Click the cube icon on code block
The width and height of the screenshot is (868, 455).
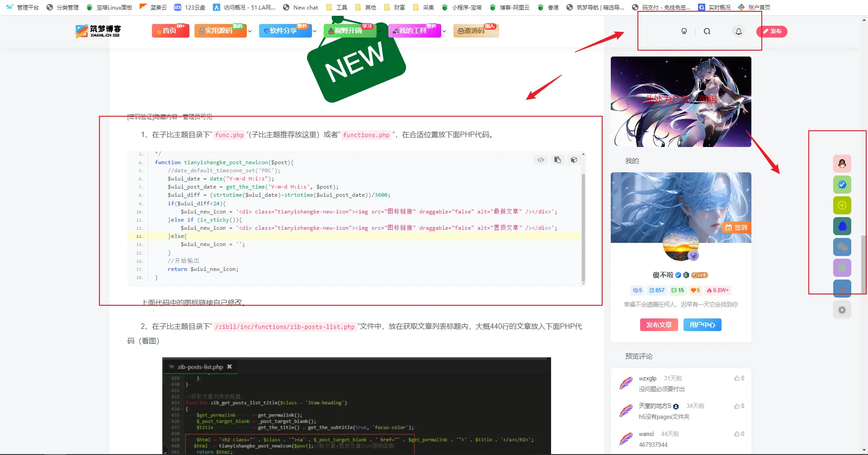(x=574, y=160)
